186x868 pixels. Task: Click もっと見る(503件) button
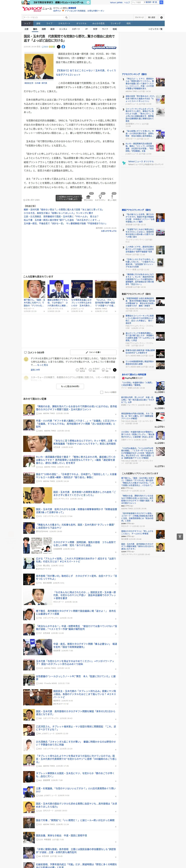[x=70, y=387]
